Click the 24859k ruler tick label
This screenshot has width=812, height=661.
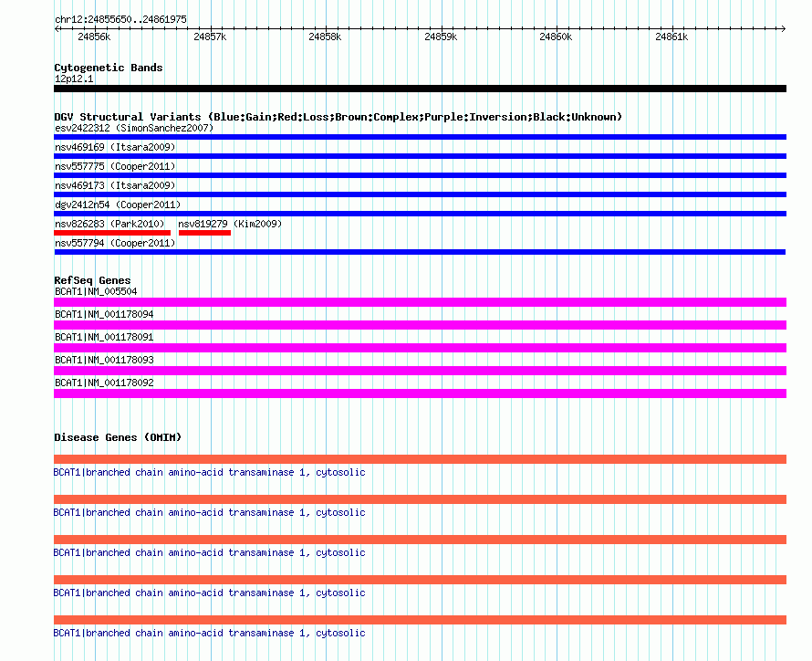coord(441,37)
